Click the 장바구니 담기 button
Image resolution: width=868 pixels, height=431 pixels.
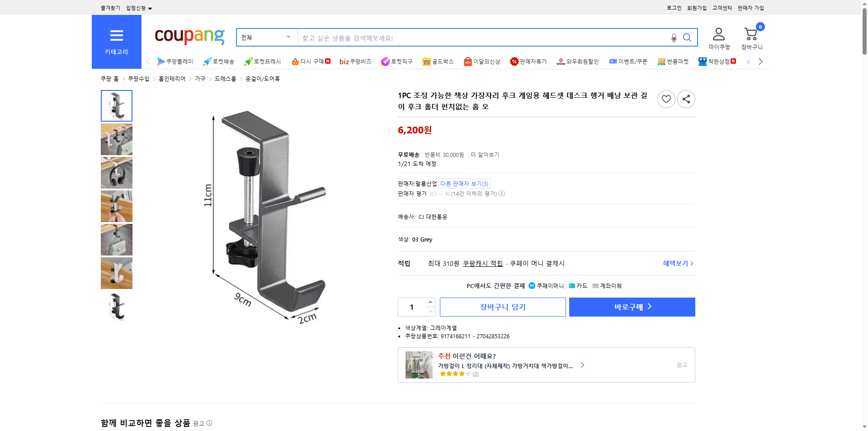pos(502,307)
